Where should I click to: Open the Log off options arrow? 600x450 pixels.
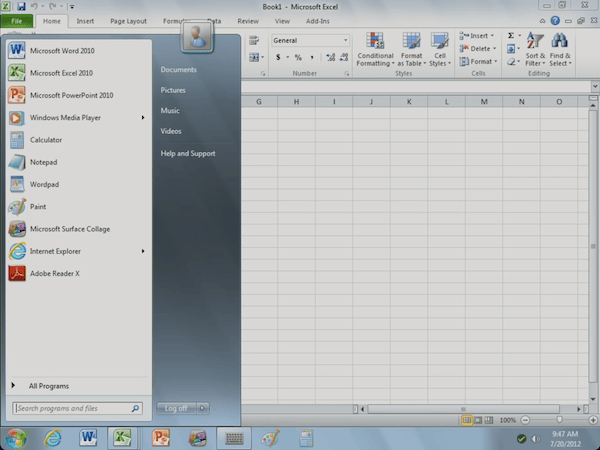click(x=203, y=408)
